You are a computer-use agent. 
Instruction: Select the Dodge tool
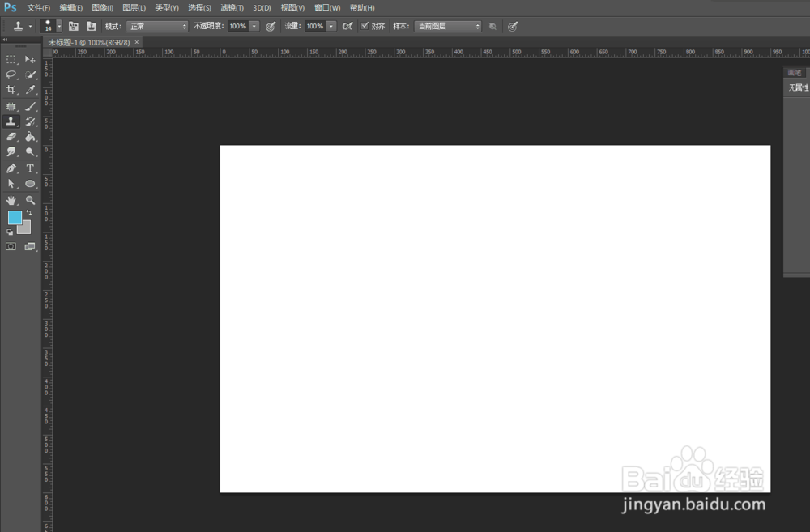point(30,152)
